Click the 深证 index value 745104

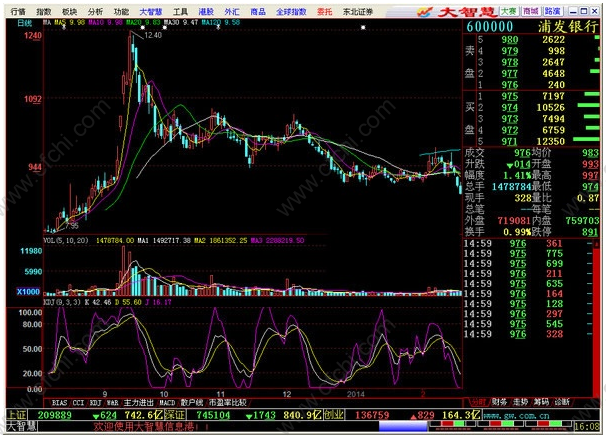click(213, 415)
